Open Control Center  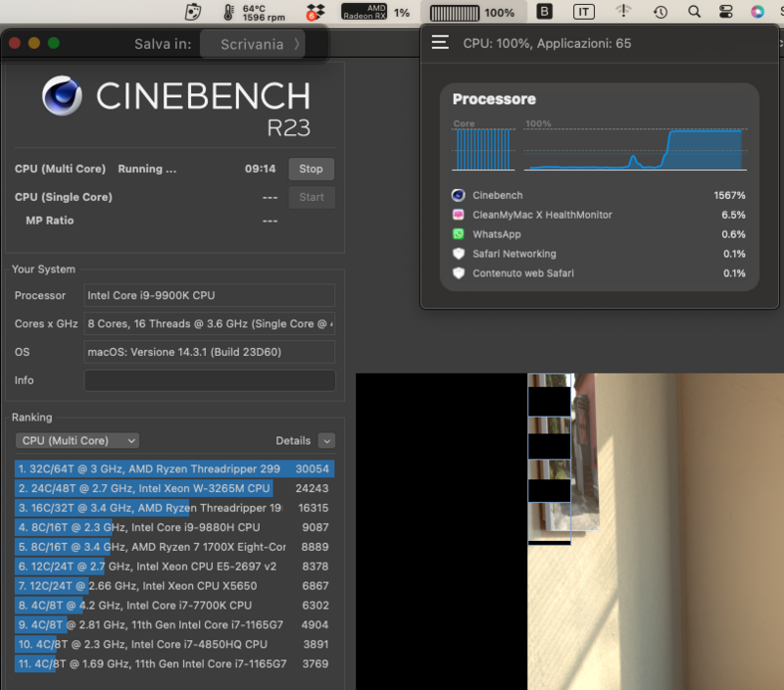725,12
